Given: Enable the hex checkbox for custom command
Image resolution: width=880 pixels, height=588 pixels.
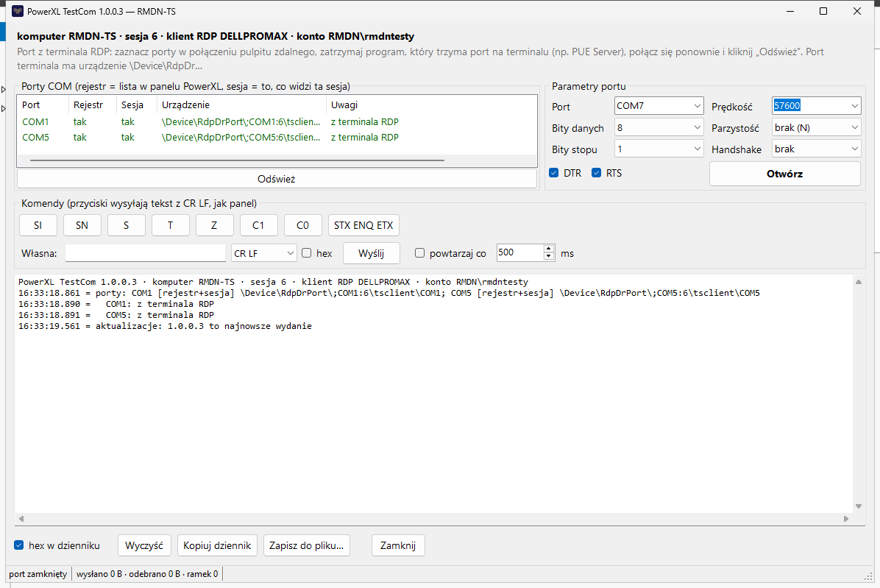Looking at the screenshot, I should coord(306,253).
